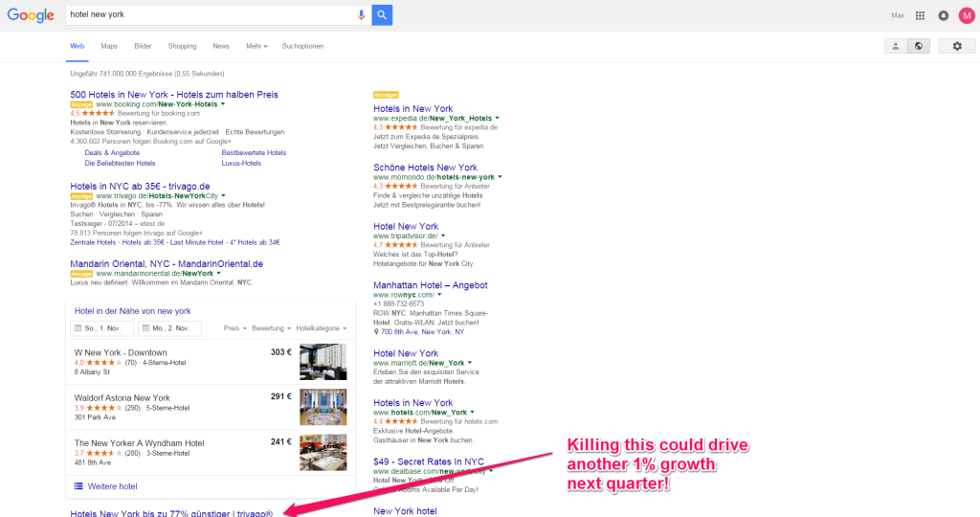Expand arrow beside tripadvisor.de URL
980x517 pixels.
tap(443, 236)
